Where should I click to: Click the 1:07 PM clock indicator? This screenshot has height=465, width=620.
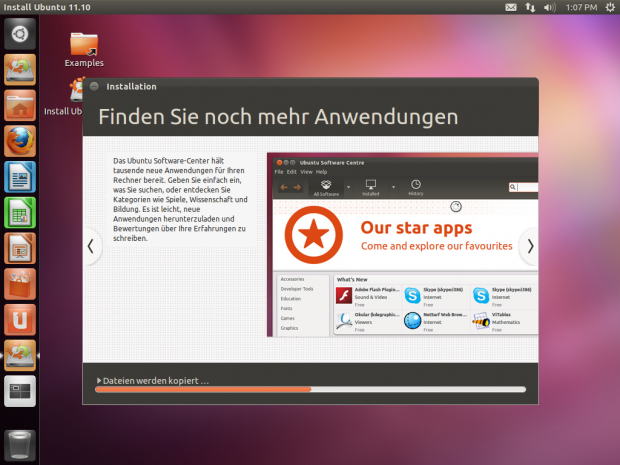pyautogui.click(x=581, y=7)
